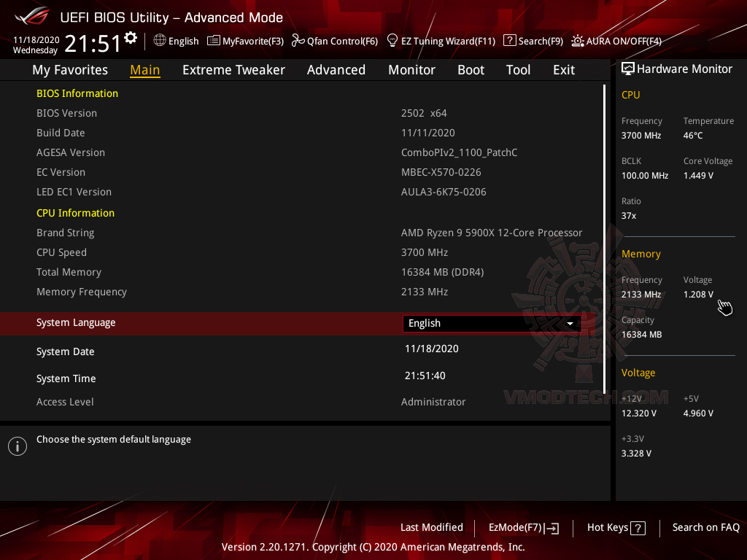Click Build Date value 11/11/2020
The image size is (747, 560).
[x=427, y=133]
